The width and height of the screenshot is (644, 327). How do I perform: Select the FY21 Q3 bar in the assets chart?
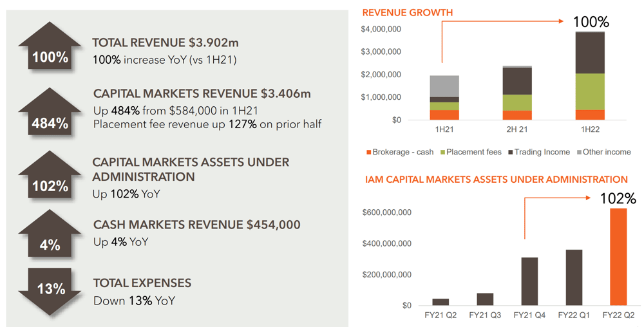tap(485, 299)
